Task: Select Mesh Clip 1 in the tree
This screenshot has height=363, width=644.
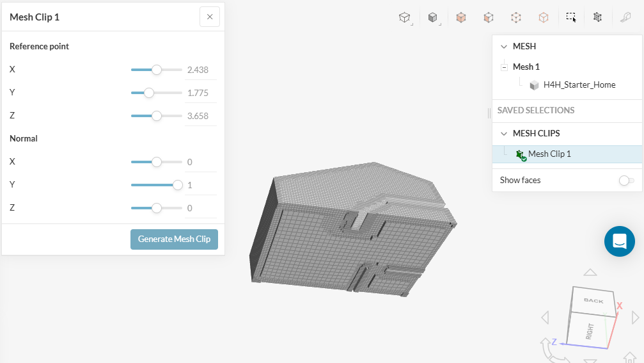Action: coord(549,154)
